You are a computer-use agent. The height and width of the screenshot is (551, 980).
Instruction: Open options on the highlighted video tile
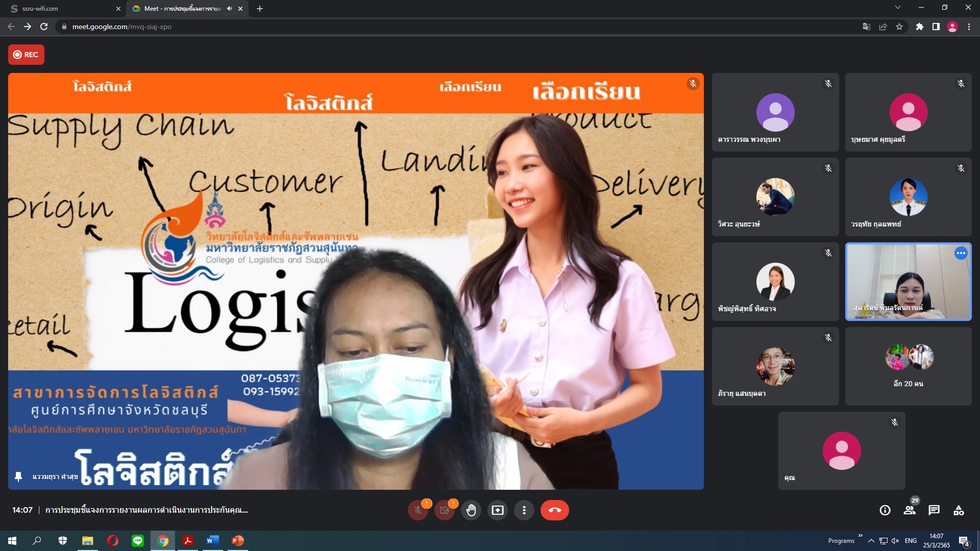pyautogui.click(x=961, y=253)
